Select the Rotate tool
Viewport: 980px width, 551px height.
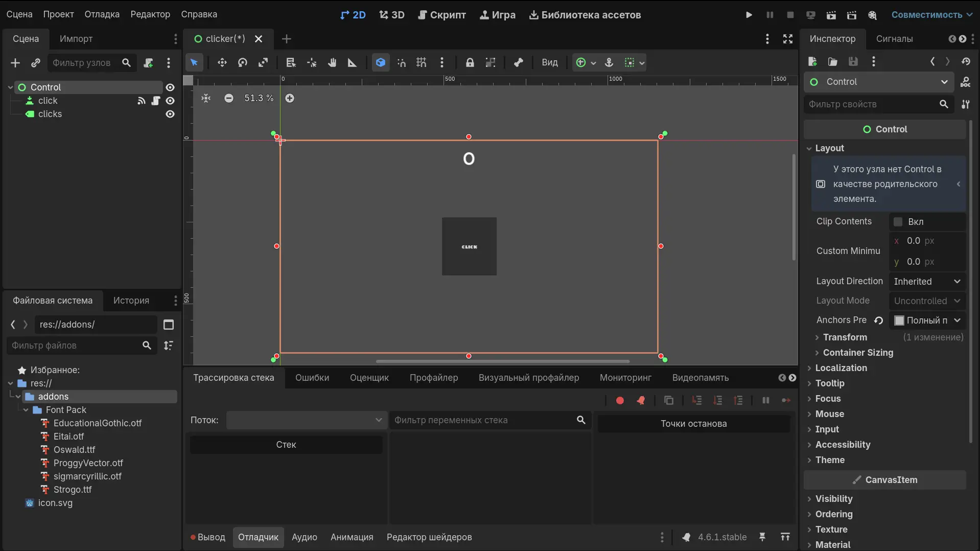click(x=243, y=62)
